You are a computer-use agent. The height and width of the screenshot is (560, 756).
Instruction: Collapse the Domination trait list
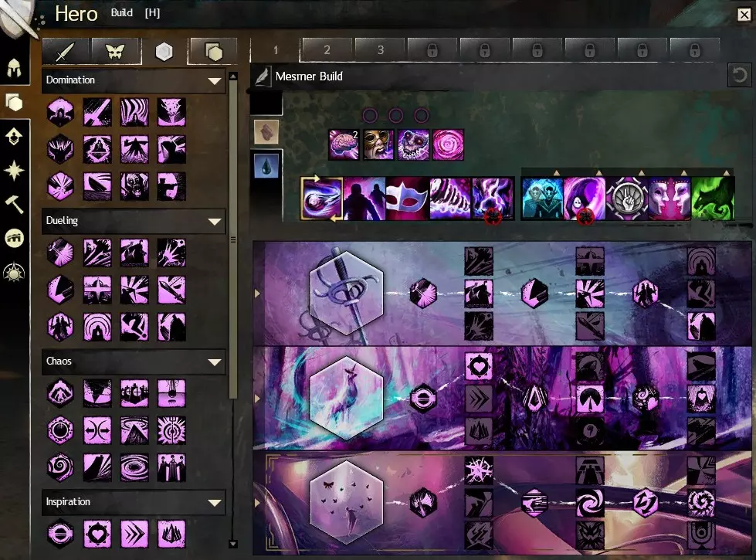pyautogui.click(x=215, y=80)
